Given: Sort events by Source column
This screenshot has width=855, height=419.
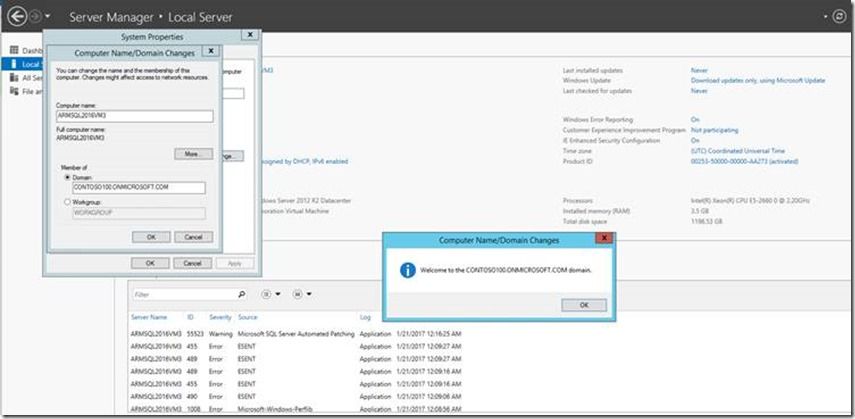Looking at the screenshot, I should 248,317.
